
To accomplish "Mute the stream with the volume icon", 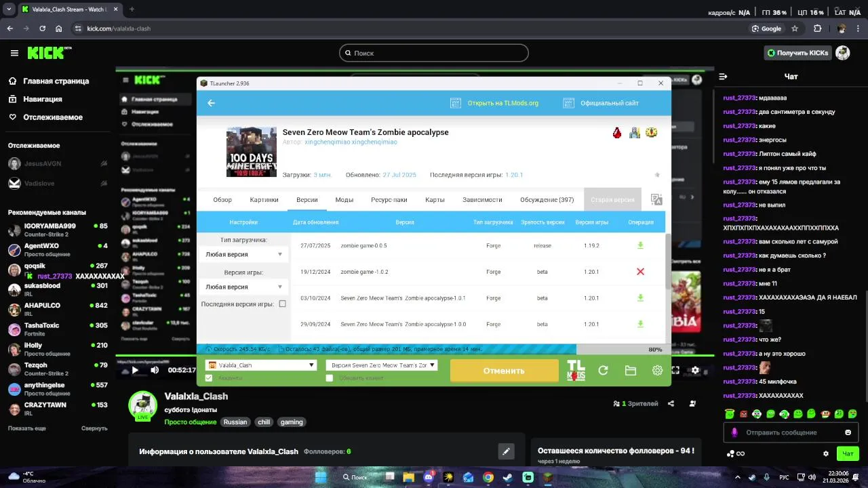I will tap(155, 370).
